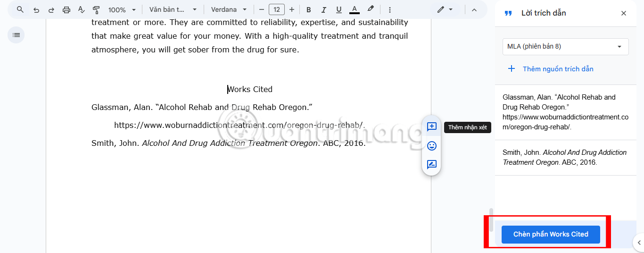Viewport: 644px width, 253px height.
Task: Show the document outline
Action: (16, 35)
